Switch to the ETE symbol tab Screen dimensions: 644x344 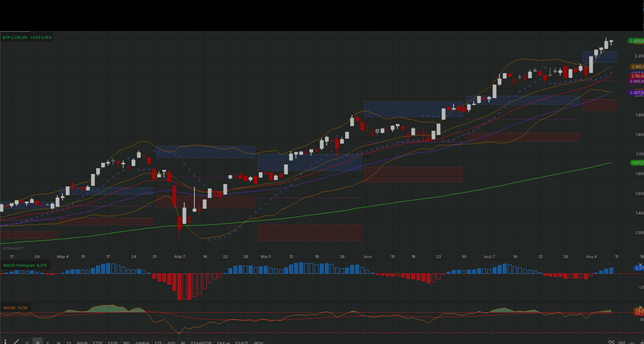tap(158, 342)
